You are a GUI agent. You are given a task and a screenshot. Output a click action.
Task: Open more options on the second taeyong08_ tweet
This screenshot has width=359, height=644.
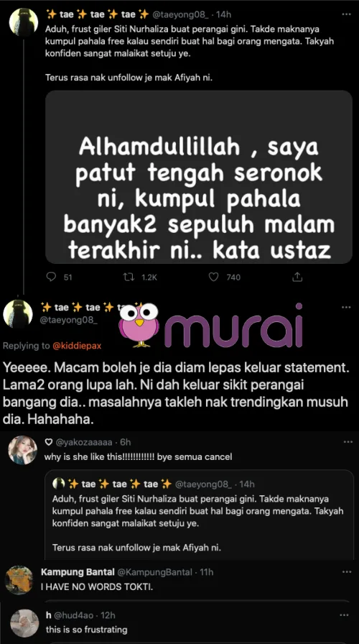(346, 307)
